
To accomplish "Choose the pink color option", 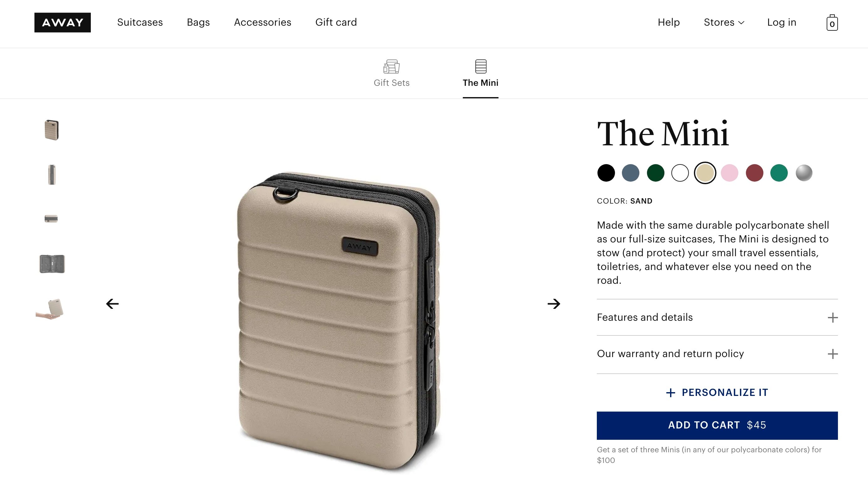I will point(730,173).
